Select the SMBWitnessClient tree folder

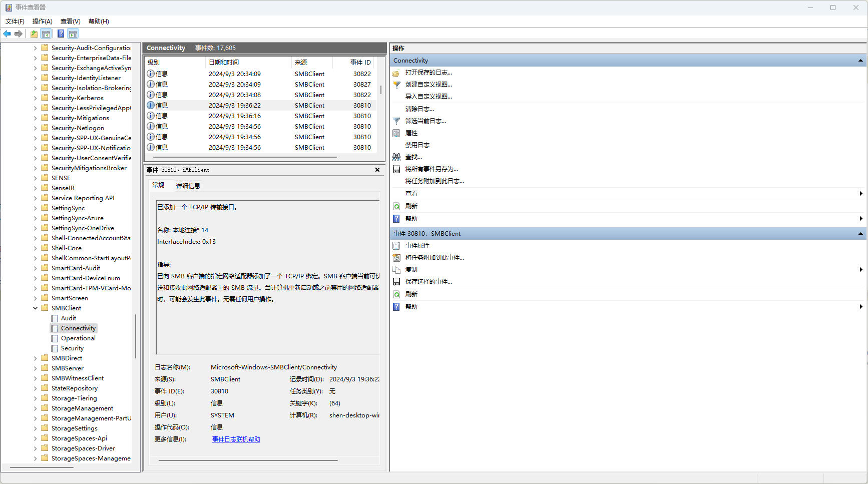pos(78,378)
